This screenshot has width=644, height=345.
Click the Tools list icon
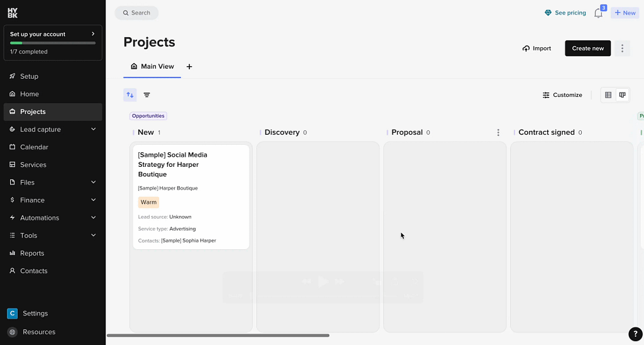coord(13,235)
